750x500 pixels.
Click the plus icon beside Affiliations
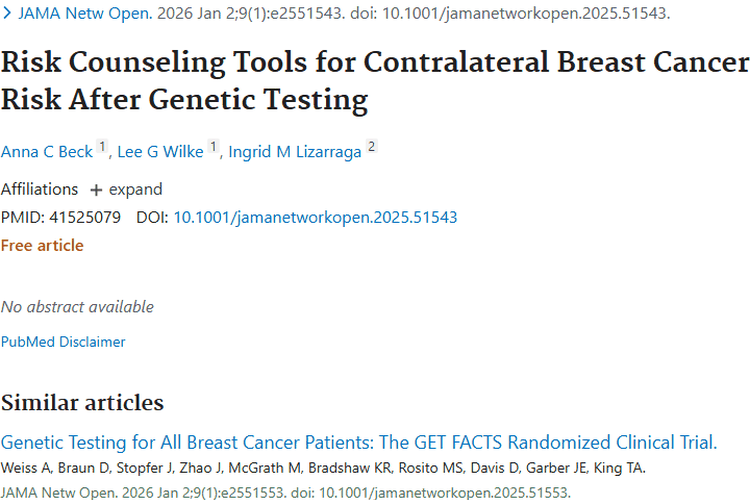[96, 190]
